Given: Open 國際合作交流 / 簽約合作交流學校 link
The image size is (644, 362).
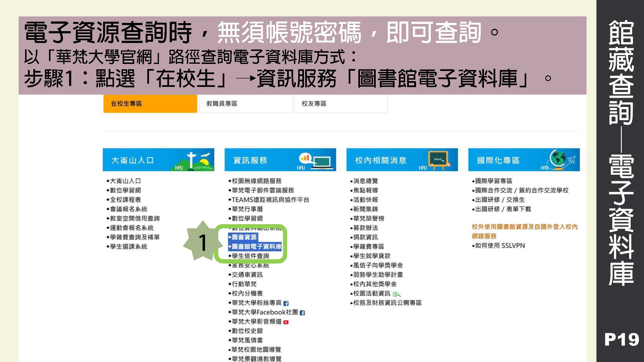Looking at the screenshot, I should point(522,190).
